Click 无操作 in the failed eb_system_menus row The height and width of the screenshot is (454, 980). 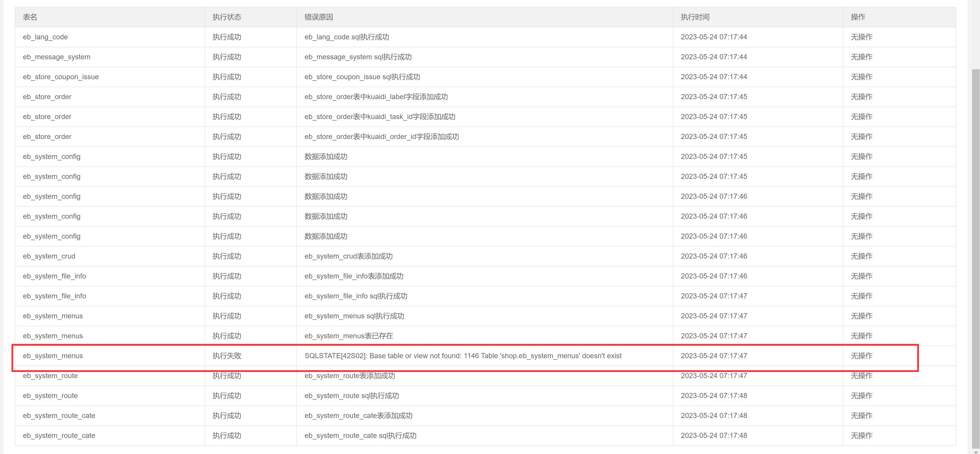pyautogui.click(x=862, y=356)
